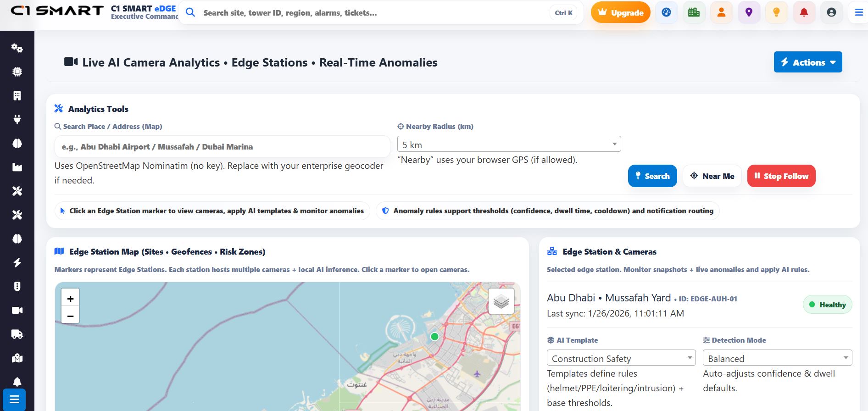Image resolution: width=868 pixels, height=411 pixels.
Task: Click the yellow lightbulb icon
Action: 776,12
